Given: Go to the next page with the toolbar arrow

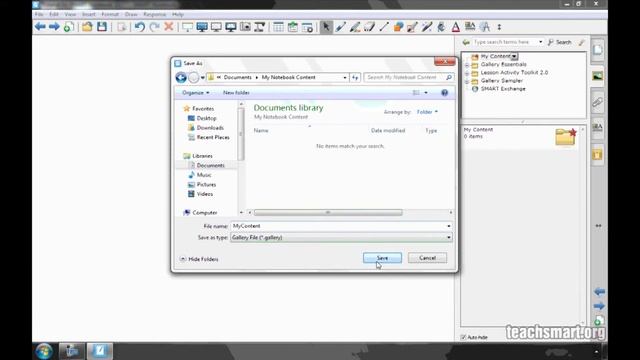Looking at the screenshot, I should coord(54,27).
